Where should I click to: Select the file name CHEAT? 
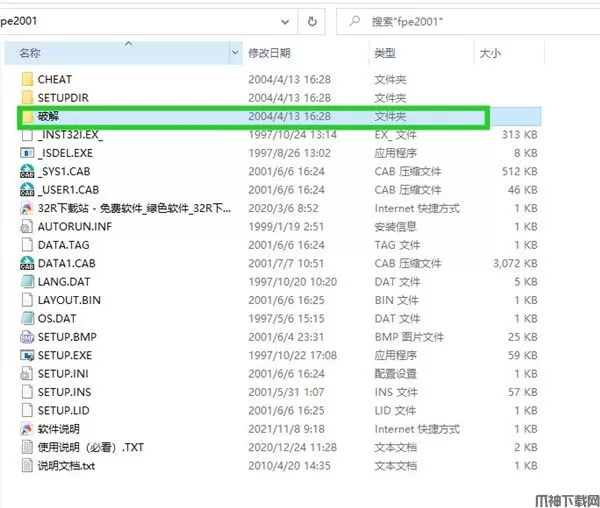tap(55, 79)
